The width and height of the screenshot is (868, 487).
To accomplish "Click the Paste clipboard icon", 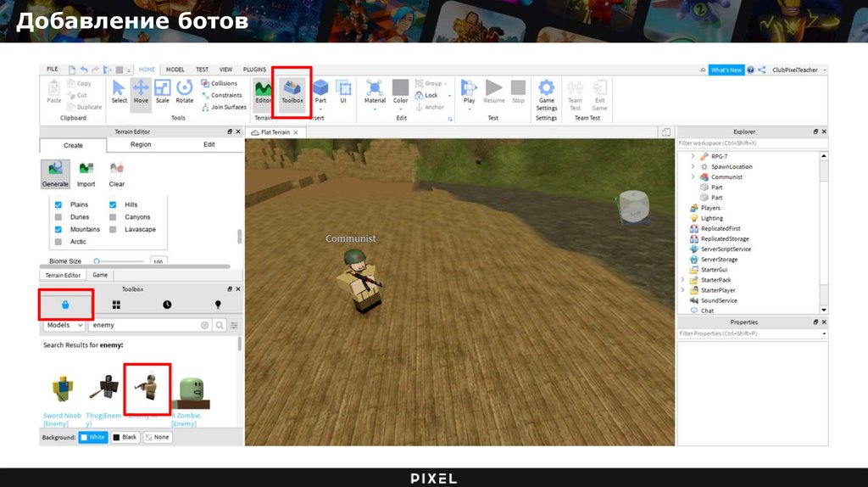I will [x=53, y=92].
